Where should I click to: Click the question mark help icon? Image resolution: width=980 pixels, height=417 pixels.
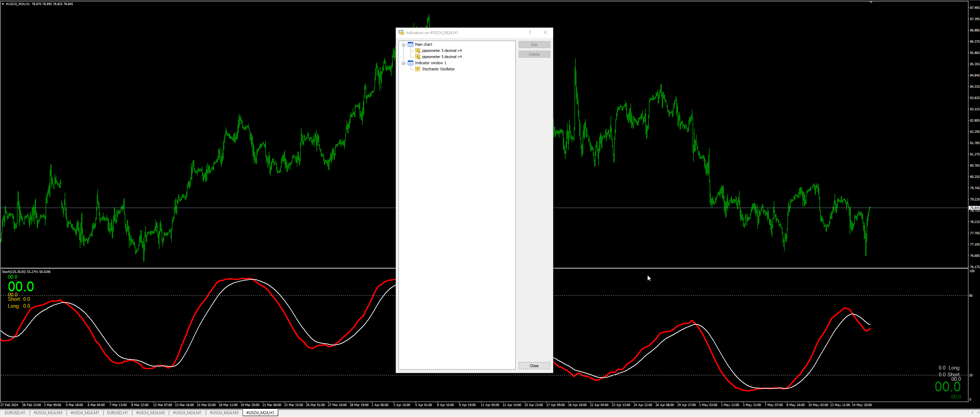[x=530, y=33]
